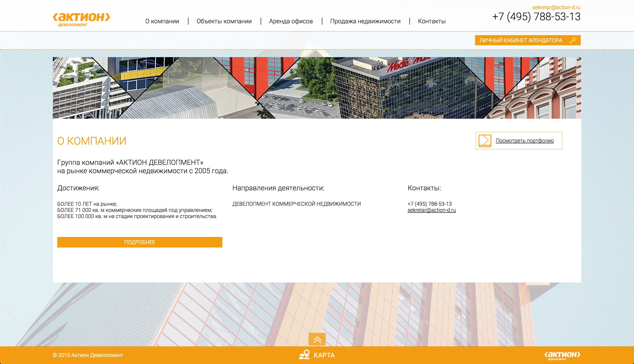Open the 'Аренда офисов' navigation link
Screen dimensions: 634x364
pos(291,21)
